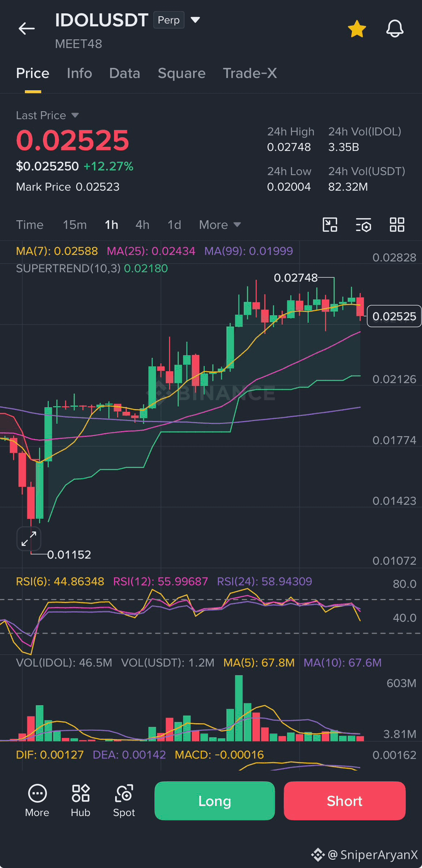Tap the MA(7): 0.02588 indicator label
Image resolution: width=422 pixels, height=868 pixels.
coord(57,251)
